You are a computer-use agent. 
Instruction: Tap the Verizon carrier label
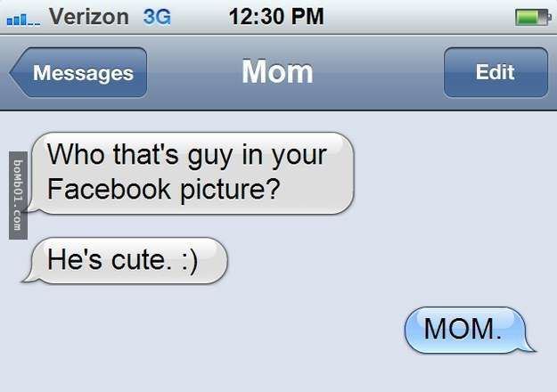tap(89, 17)
